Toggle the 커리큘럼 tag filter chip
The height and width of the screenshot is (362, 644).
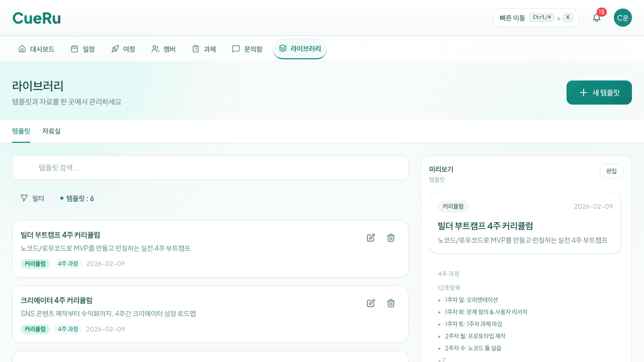point(35,263)
